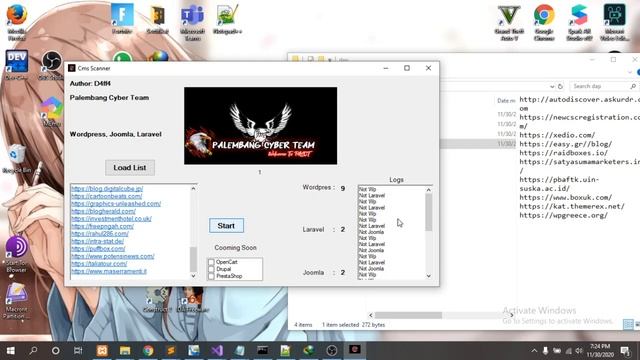Open the cartoonbeats.com link
This screenshot has width=640, height=360.
(x=107, y=196)
